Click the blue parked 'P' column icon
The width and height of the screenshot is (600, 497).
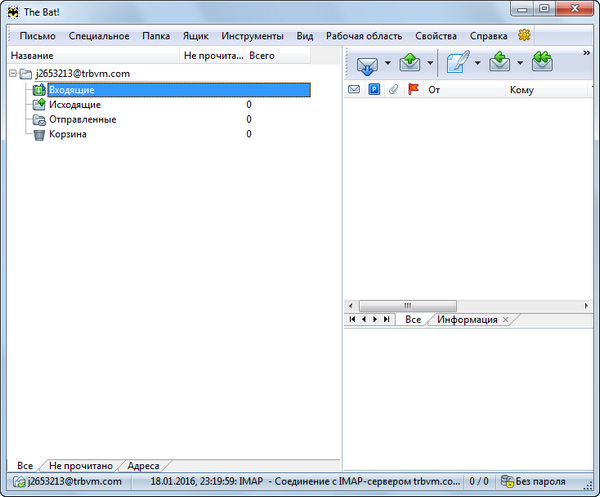point(374,90)
